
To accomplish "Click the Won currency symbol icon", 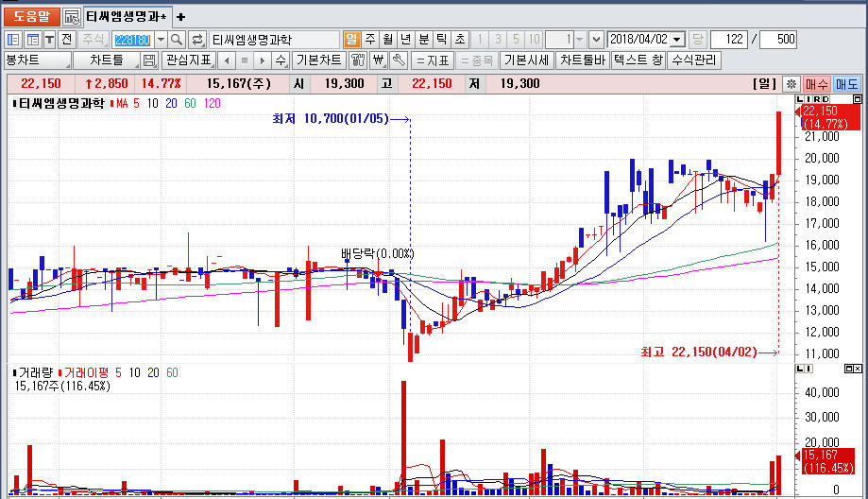I will tap(379, 60).
